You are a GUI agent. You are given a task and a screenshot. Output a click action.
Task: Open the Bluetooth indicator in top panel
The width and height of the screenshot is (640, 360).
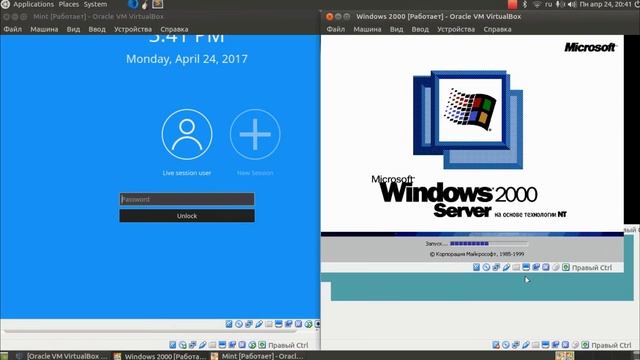[x=525, y=4]
